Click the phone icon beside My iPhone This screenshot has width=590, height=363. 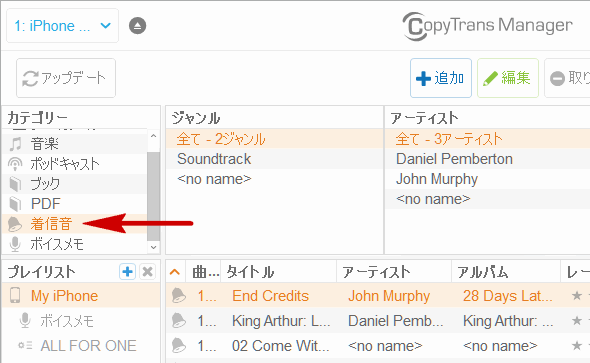pos(15,296)
